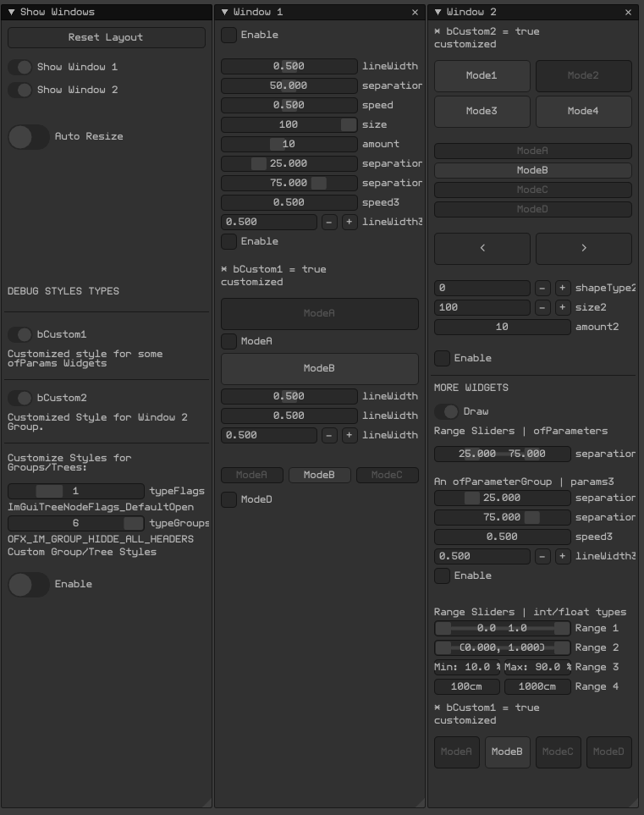Click the Reset Layout button
Screen dimensions: 644x815
pyautogui.click(x=106, y=37)
